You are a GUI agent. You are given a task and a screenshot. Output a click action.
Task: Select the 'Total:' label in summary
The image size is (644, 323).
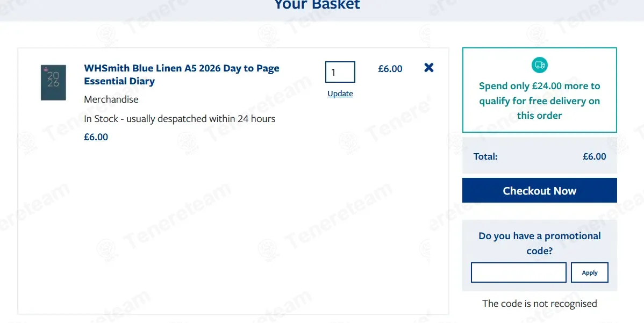485,156
